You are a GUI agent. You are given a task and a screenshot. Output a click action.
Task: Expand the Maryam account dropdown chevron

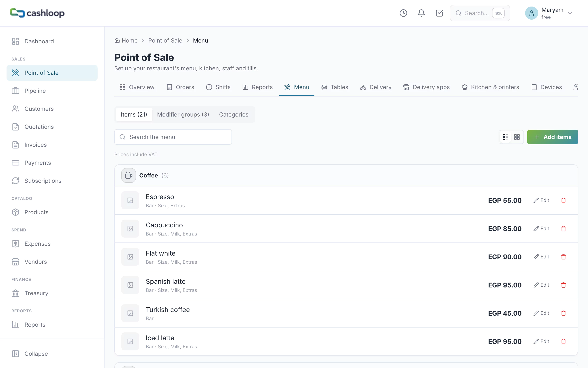570,13
